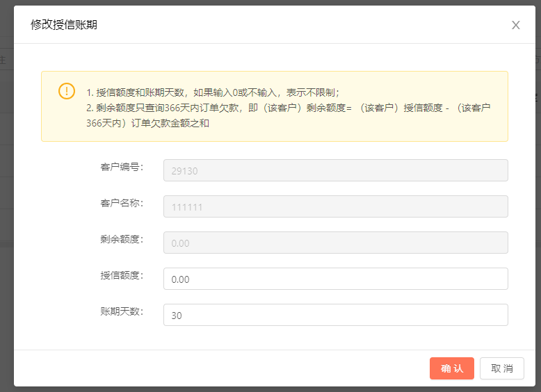This screenshot has height=392, width=541.
Task: Cancel the dialog with the 取消 button
Action: pyautogui.click(x=501, y=368)
